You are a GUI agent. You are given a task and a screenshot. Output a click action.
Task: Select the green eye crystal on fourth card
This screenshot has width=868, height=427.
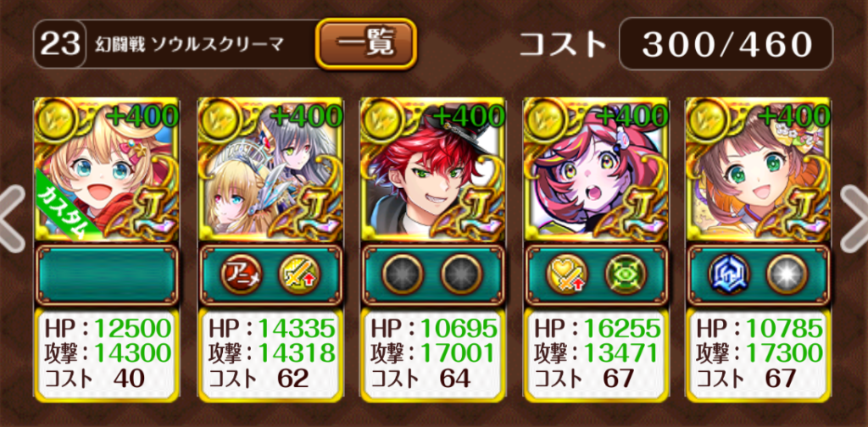coord(625,274)
